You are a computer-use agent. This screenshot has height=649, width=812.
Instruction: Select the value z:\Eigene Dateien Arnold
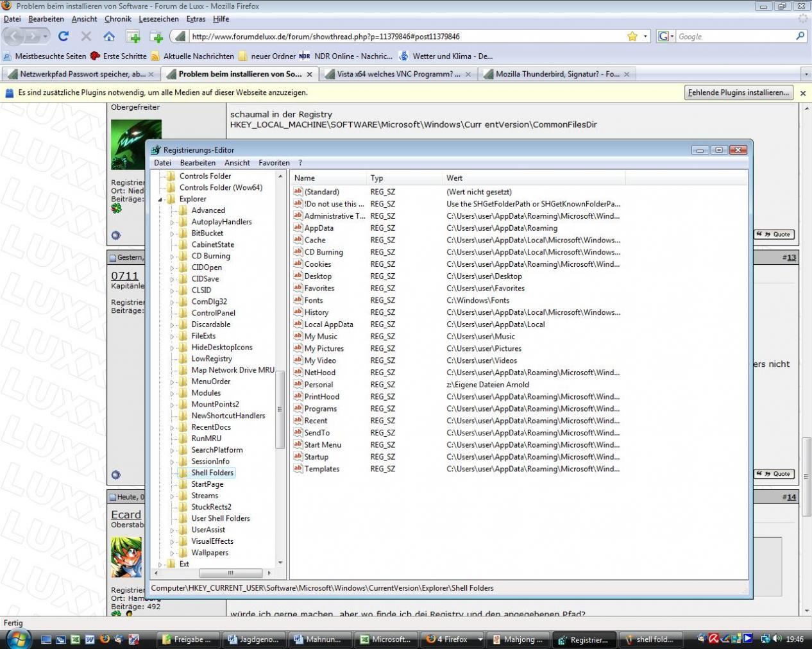coord(487,385)
